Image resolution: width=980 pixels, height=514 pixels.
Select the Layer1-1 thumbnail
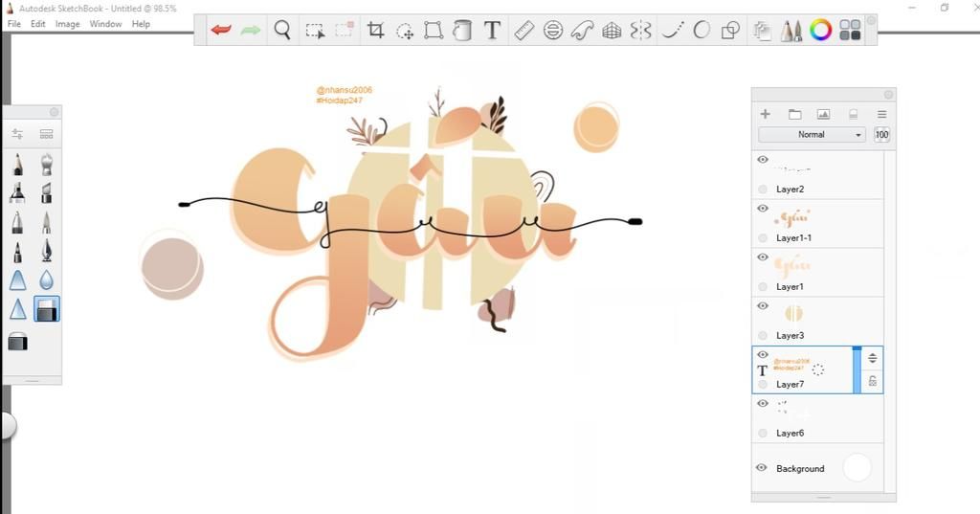pos(793,218)
